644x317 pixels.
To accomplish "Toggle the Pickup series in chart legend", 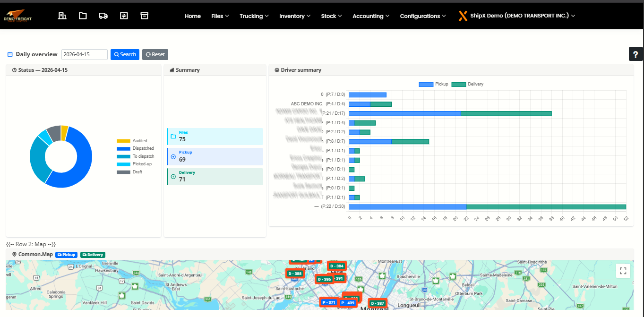I will point(433,84).
